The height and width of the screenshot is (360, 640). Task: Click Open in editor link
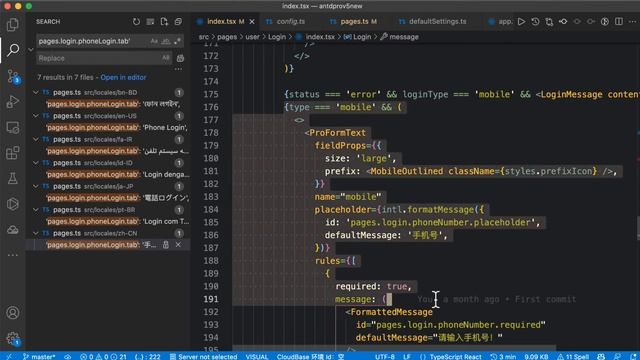point(123,77)
